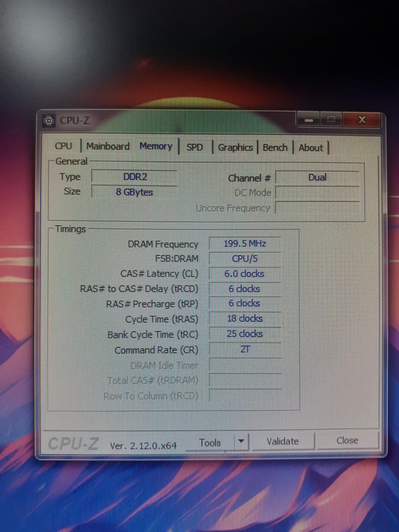Open the Mainboard tab
Image resolution: width=399 pixels, height=532 pixels.
pyautogui.click(x=108, y=146)
